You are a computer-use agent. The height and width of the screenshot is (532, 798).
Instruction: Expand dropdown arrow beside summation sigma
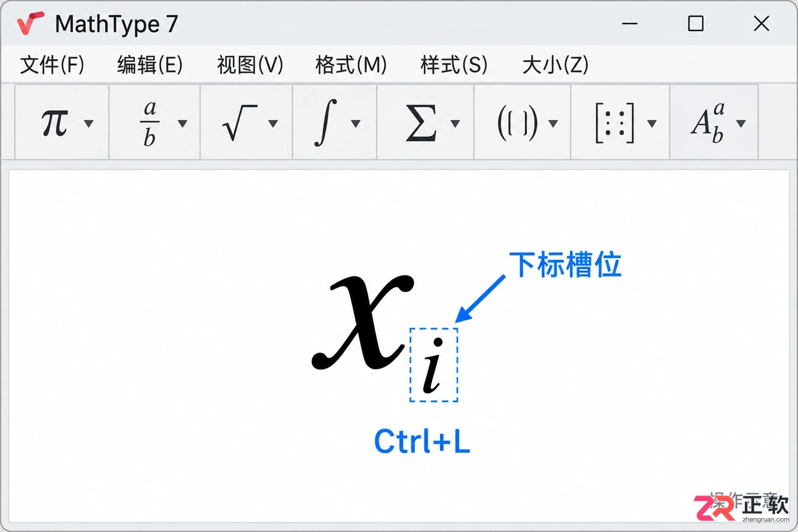tap(456, 123)
